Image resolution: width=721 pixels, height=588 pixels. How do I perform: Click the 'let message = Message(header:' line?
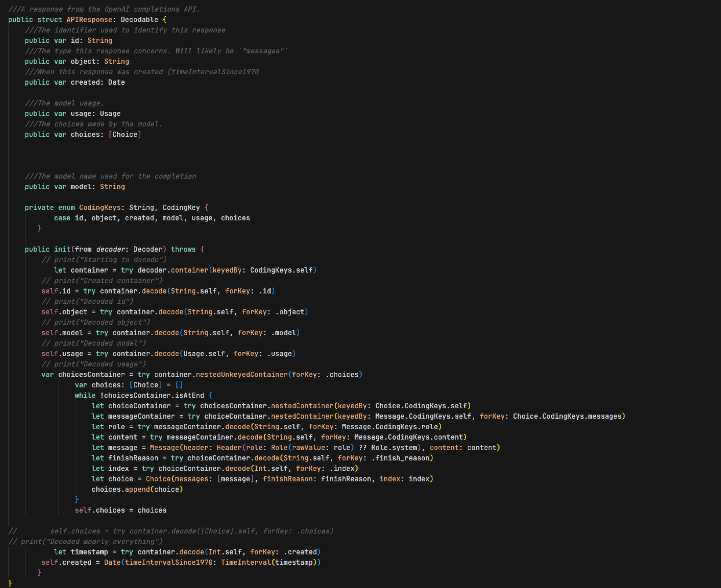(296, 448)
